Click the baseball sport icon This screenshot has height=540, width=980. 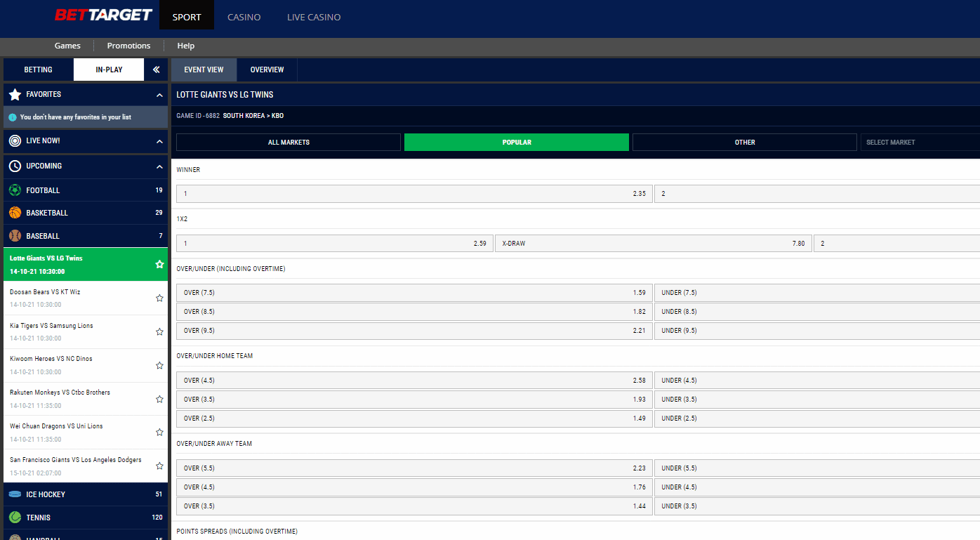coord(15,236)
